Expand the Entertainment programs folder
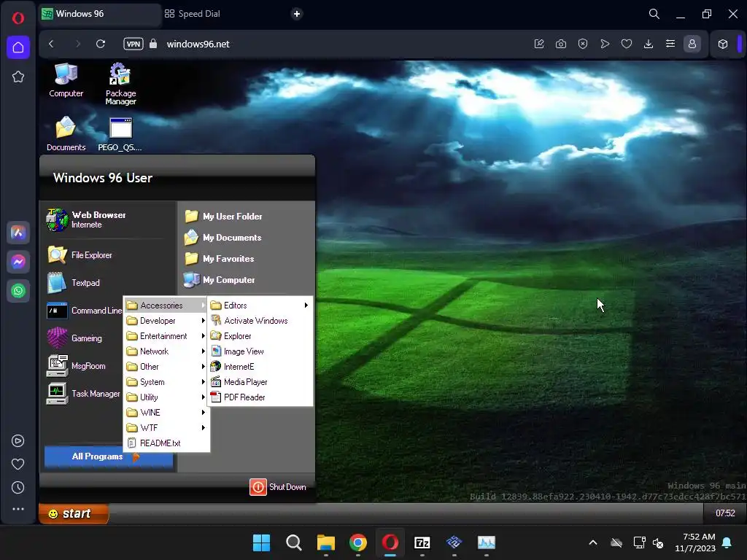 (166, 335)
